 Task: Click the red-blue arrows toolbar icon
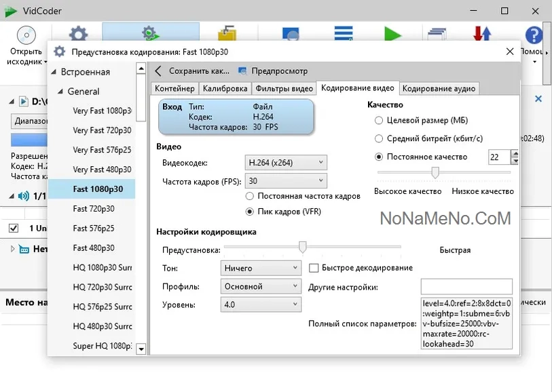point(482,34)
